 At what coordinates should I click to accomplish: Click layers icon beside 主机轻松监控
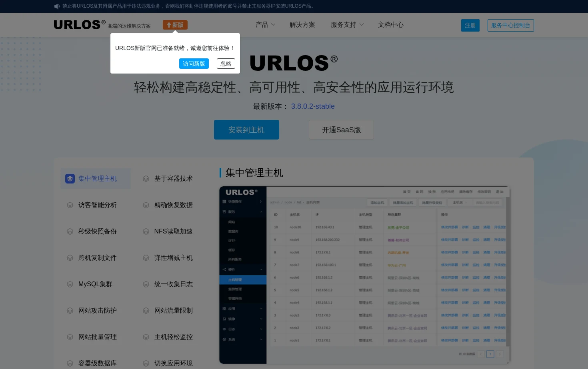point(146,337)
